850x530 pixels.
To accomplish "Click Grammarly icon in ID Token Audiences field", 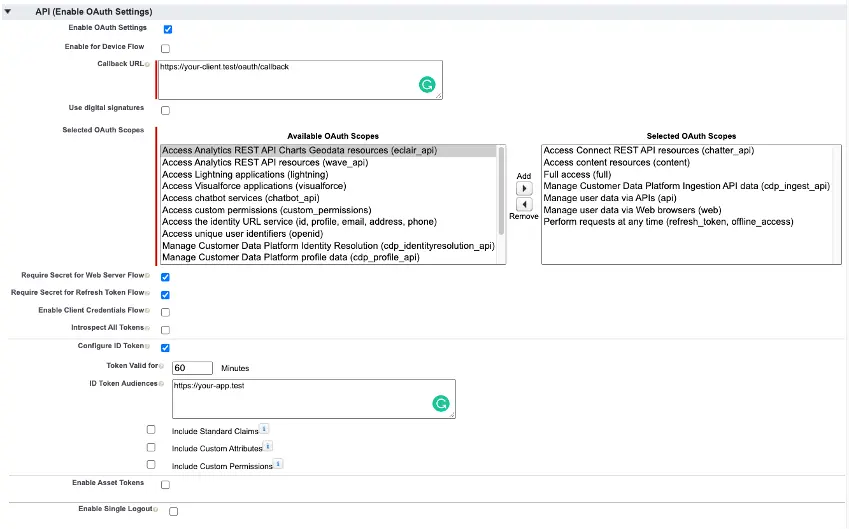I will [x=440, y=404].
